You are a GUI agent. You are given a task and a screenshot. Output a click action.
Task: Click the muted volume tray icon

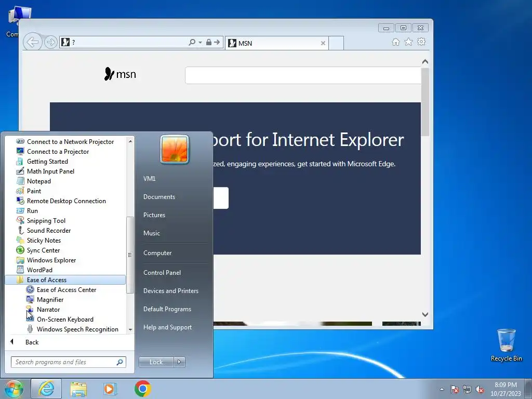pos(480,390)
